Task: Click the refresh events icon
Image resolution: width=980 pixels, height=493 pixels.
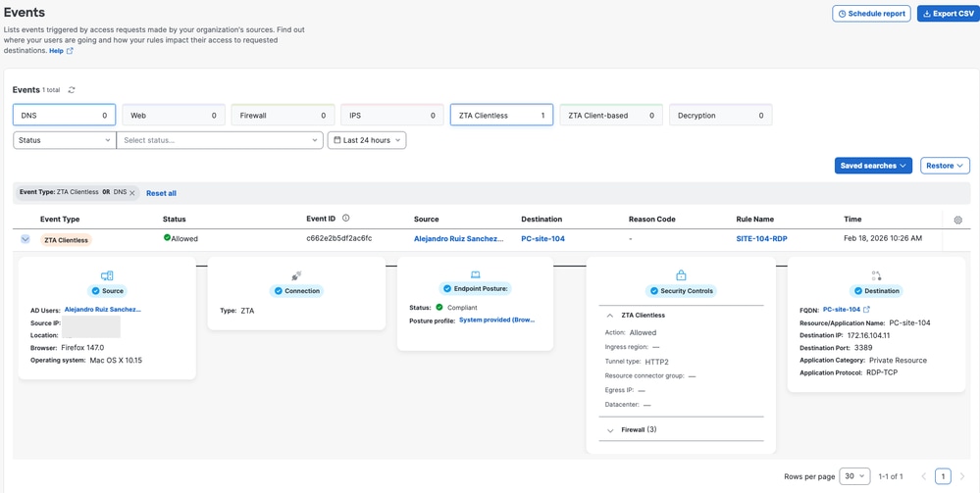Action: click(x=72, y=90)
